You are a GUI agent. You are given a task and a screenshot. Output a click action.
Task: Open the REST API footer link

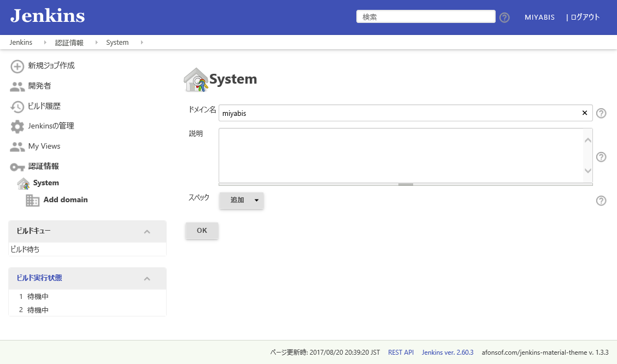click(x=401, y=353)
